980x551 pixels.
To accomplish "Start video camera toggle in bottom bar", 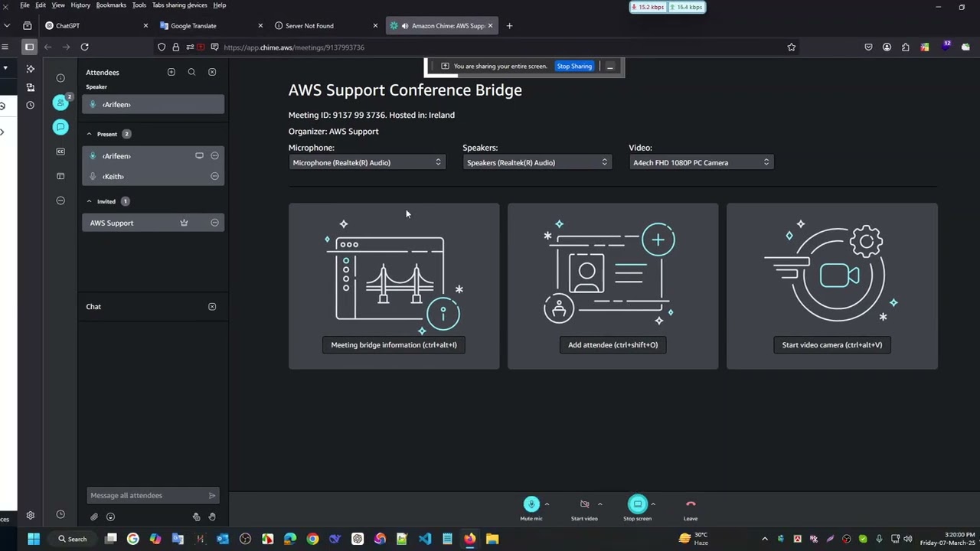I will pyautogui.click(x=584, y=504).
